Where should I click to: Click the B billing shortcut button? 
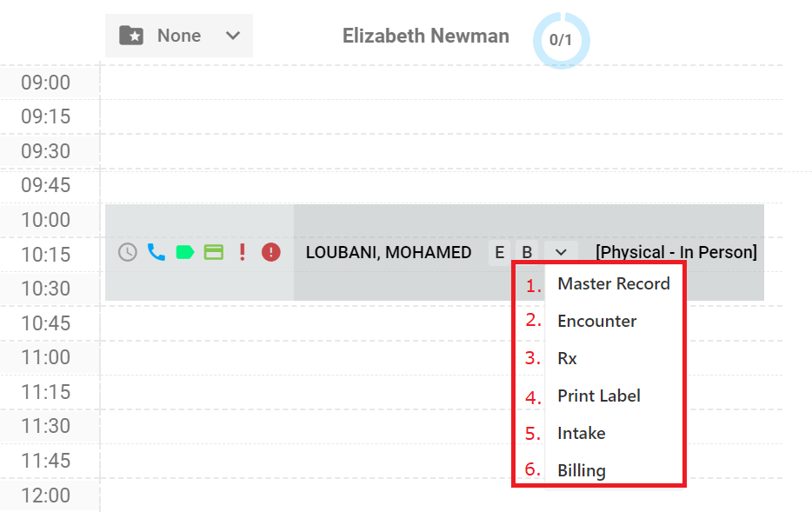pyautogui.click(x=527, y=253)
